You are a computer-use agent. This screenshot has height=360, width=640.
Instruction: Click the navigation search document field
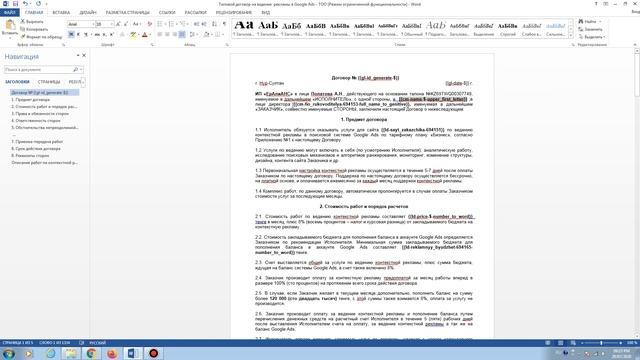pyautogui.click(x=44, y=70)
